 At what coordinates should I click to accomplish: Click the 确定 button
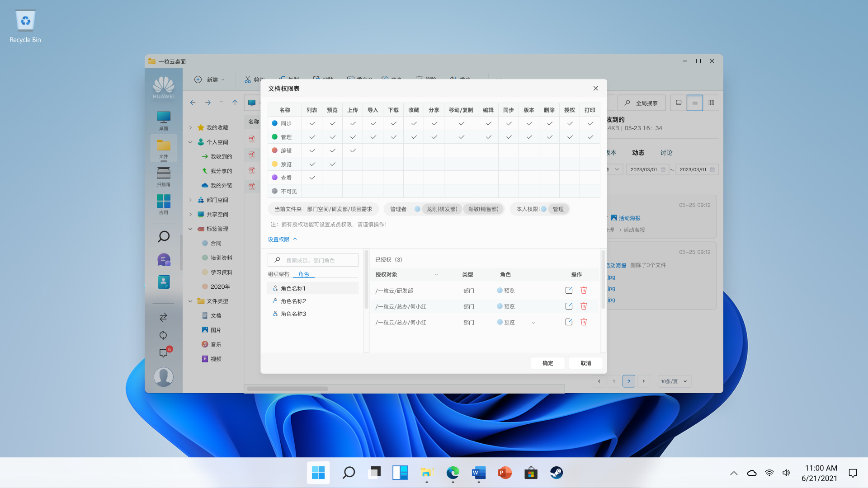[547, 363]
